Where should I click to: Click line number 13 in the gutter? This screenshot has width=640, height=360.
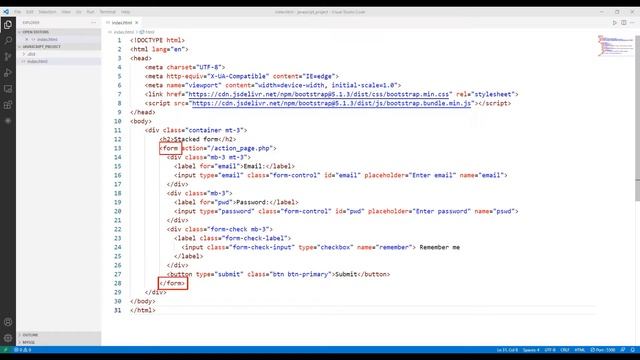pos(118,148)
